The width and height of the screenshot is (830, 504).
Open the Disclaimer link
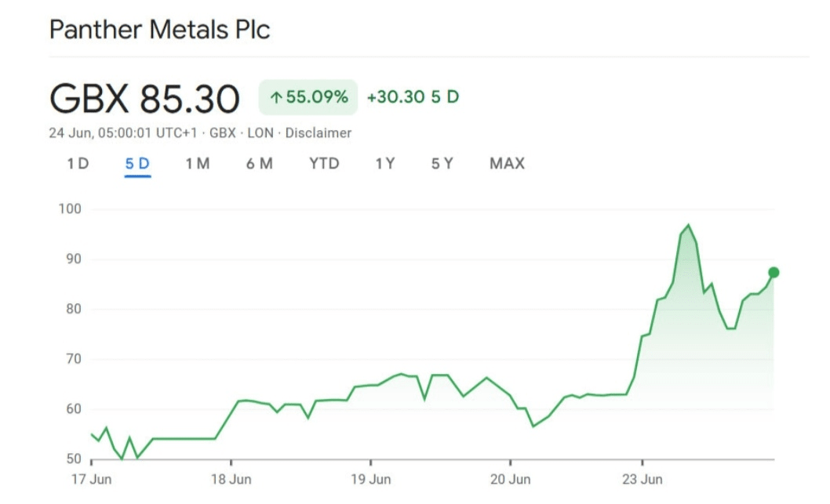pos(318,133)
